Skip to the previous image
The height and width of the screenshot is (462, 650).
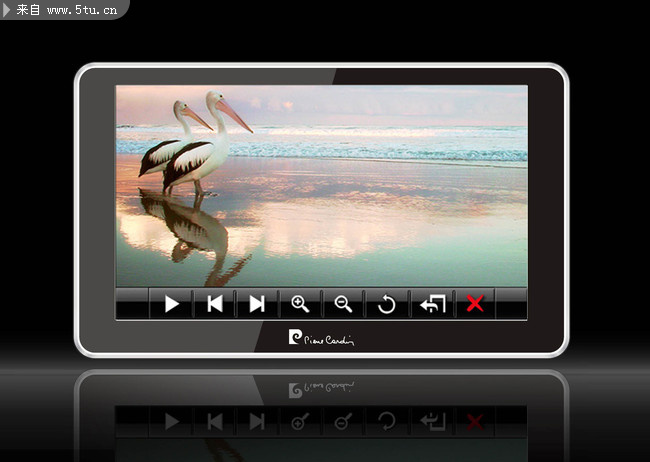pyautogui.click(x=214, y=304)
